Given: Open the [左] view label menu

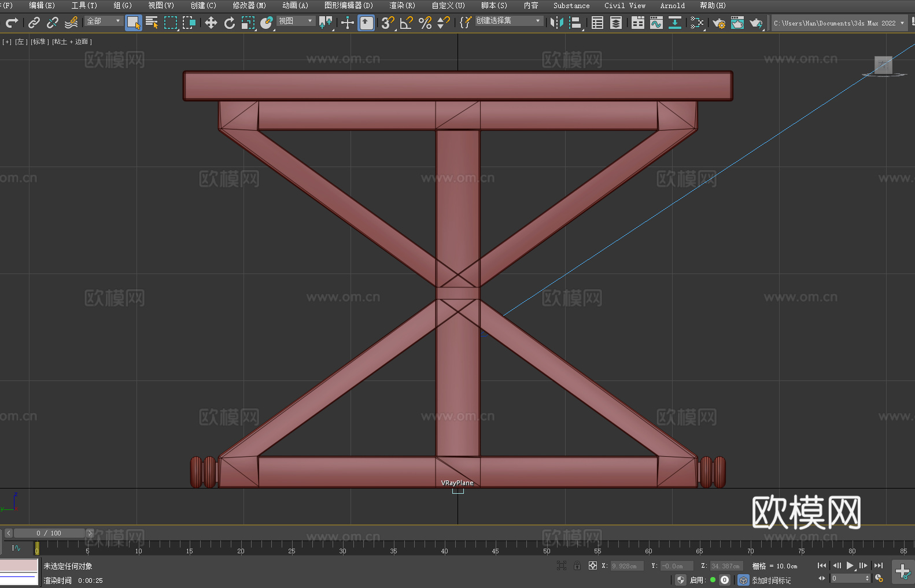Looking at the screenshot, I should [21, 42].
